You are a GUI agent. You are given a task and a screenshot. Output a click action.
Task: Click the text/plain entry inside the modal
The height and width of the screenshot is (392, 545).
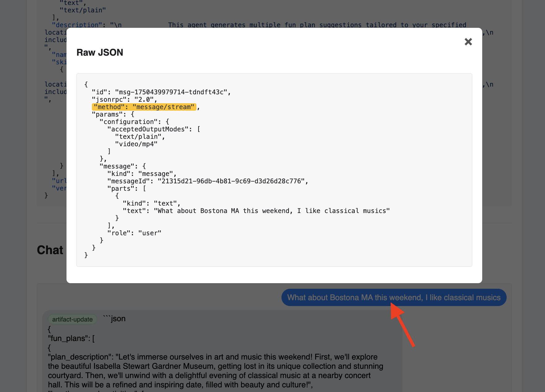point(140,137)
